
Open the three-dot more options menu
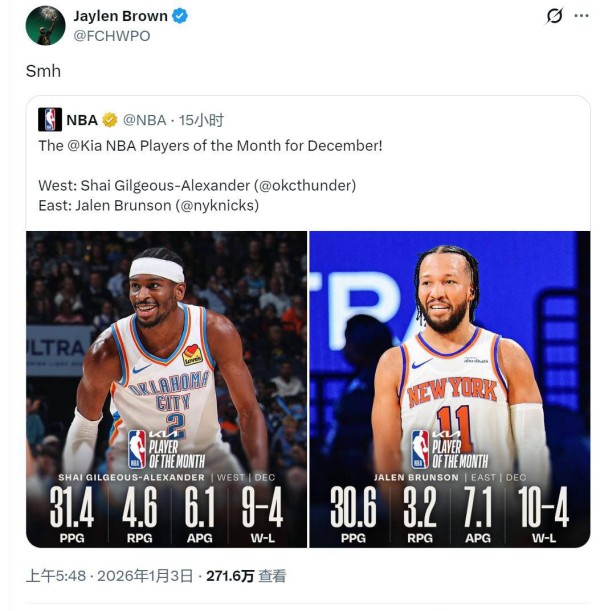click(581, 16)
